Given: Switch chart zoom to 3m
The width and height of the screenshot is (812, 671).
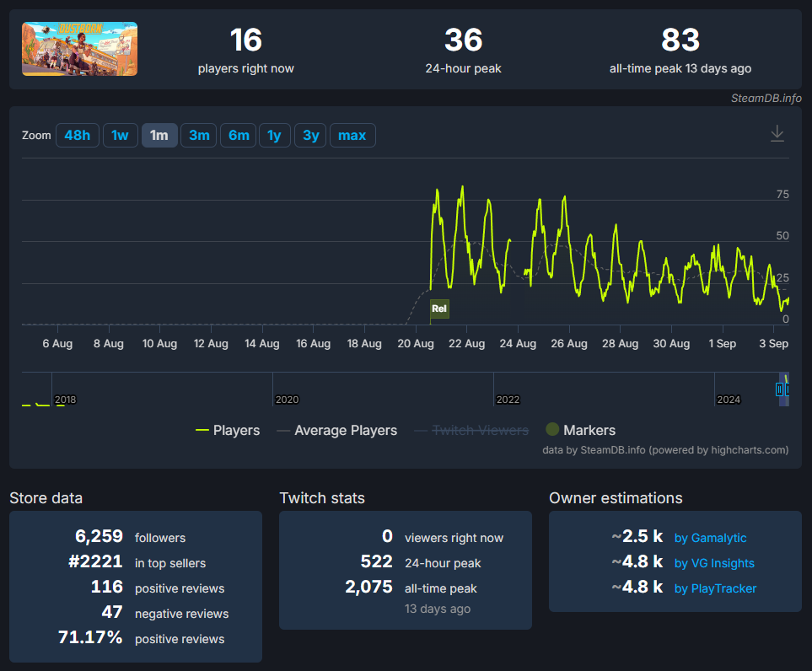Looking at the screenshot, I should tap(199, 135).
